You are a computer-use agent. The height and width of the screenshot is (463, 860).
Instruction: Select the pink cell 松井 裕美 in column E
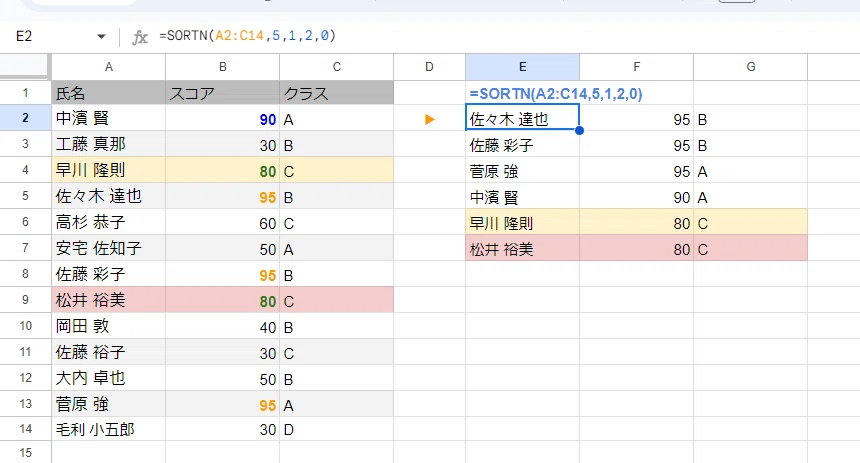click(522, 249)
